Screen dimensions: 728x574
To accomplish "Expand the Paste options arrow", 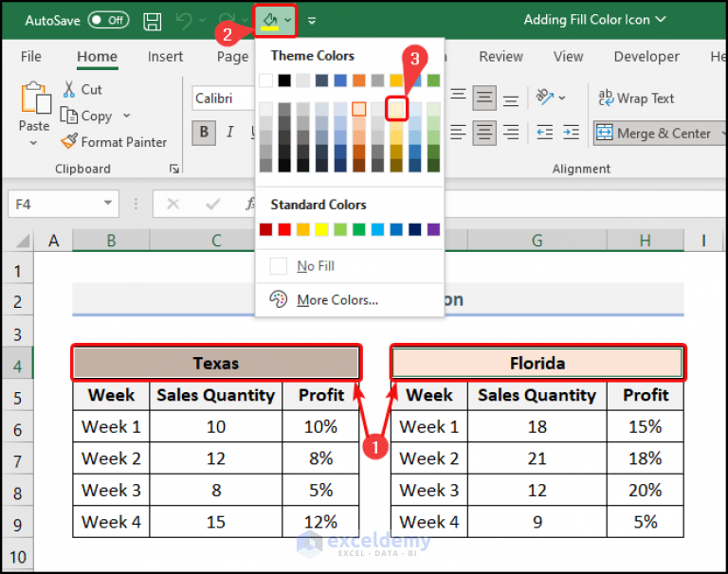I will click(x=33, y=143).
